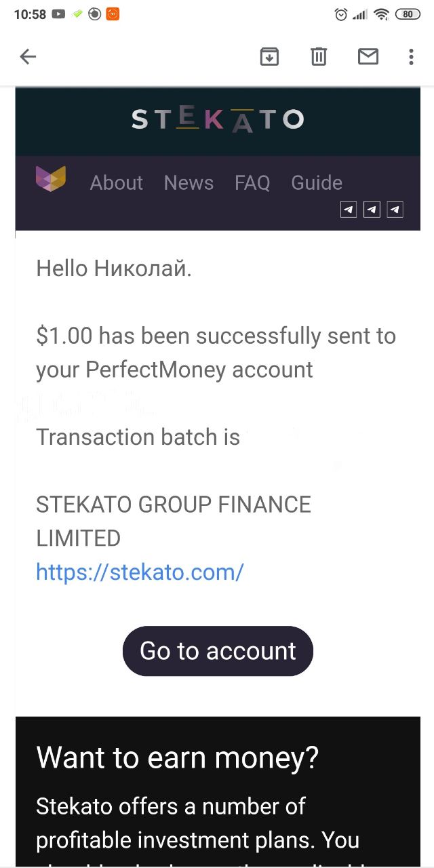Archive this email
The image size is (434, 868).
269,57
